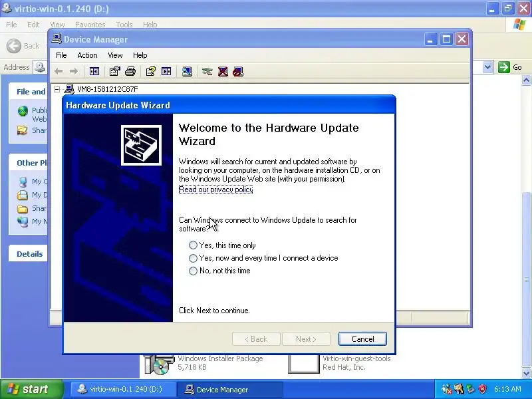Open the Windows Start menu
532x399 pixels.
pos(31,389)
